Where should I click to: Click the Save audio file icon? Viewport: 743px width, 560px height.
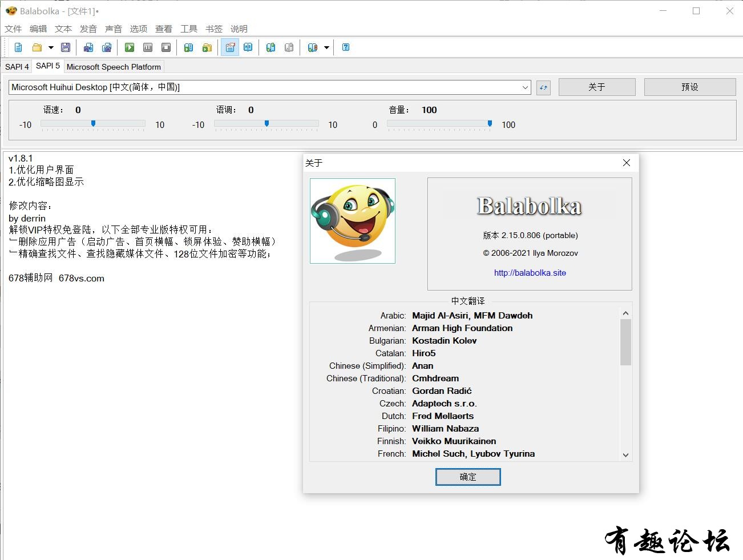[x=88, y=47]
